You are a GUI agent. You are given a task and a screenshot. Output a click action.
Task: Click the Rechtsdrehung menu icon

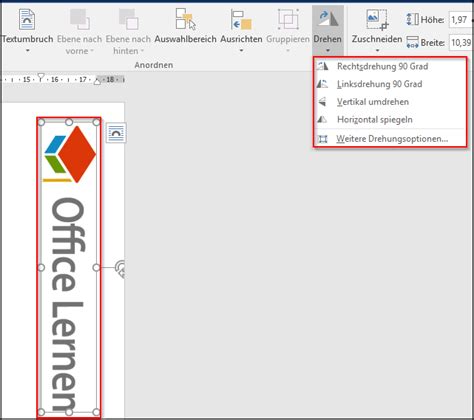click(322, 66)
